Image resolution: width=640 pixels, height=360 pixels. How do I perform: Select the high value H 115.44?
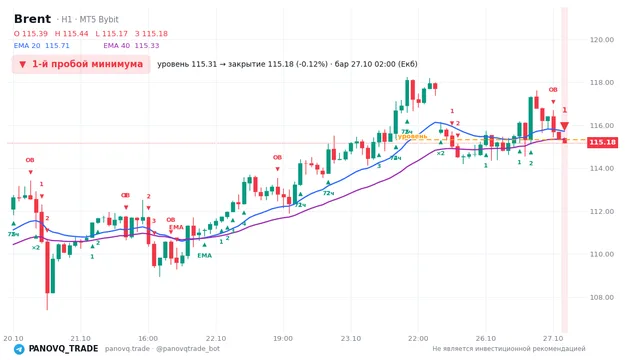71,34
